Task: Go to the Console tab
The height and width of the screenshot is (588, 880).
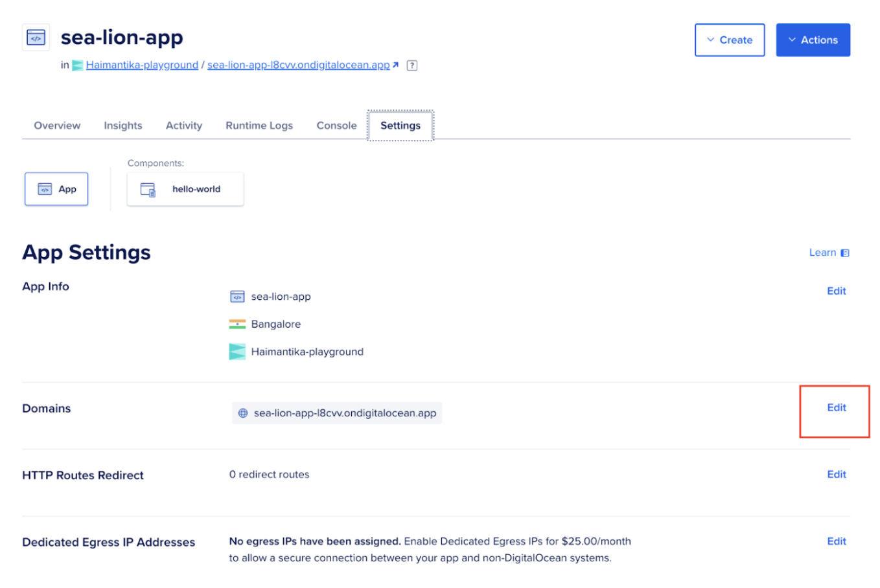Action: point(336,126)
